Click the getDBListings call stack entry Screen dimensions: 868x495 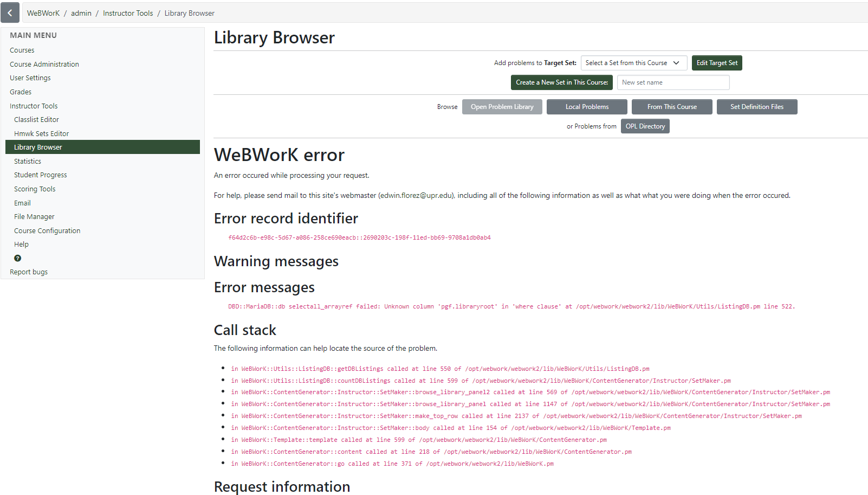pyautogui.click(x=440, y=369)
